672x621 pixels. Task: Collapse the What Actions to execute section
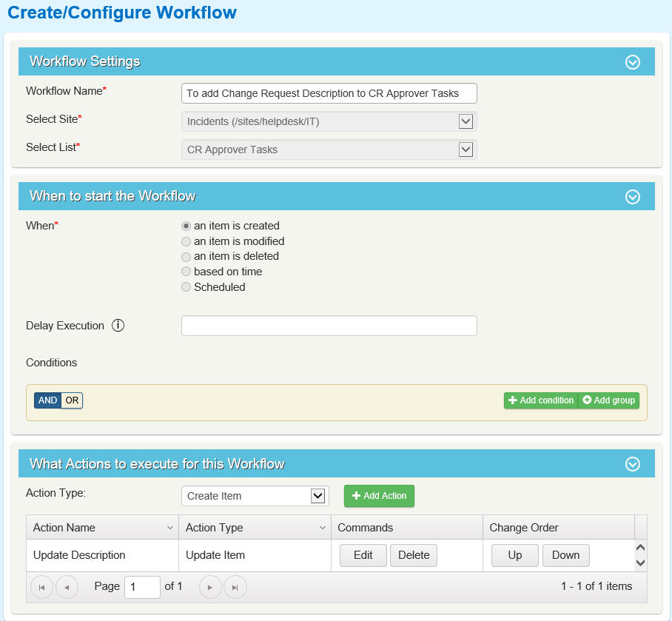pos(633,465)
